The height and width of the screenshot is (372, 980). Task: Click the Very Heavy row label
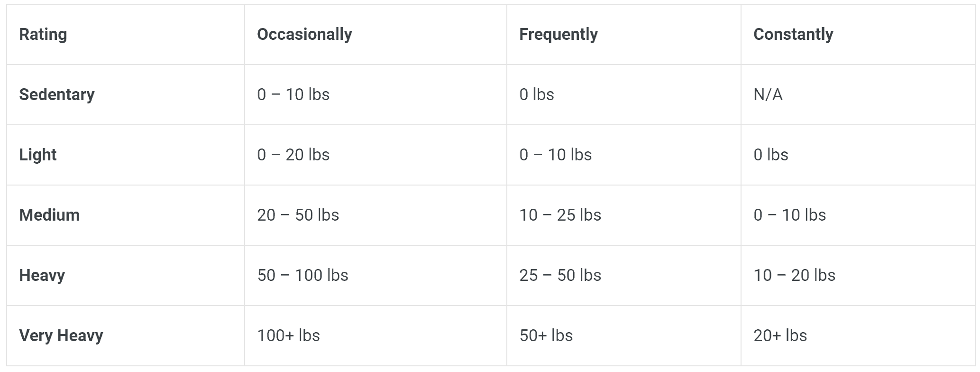click(x=61, y=335)
